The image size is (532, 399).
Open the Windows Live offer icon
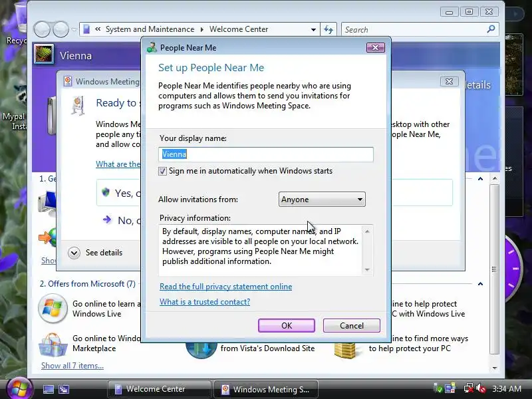53,309
